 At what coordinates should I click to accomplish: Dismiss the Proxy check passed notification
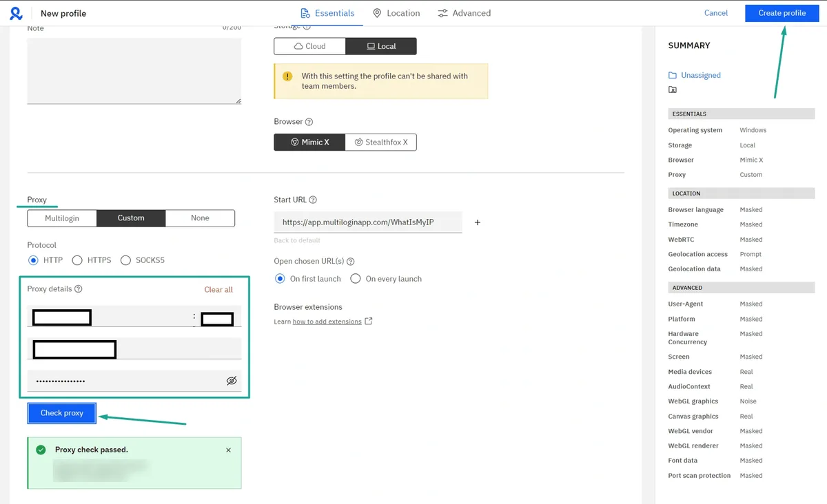point(228,450)
